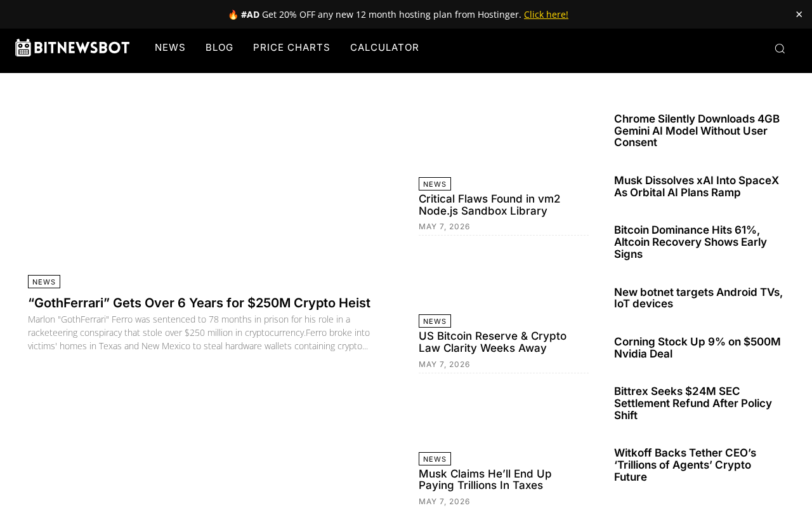The width and height of the screenshot is (812, 508).
Task: Read Corning Stock Nvidia deal article
Action: [x=697, y=347]
